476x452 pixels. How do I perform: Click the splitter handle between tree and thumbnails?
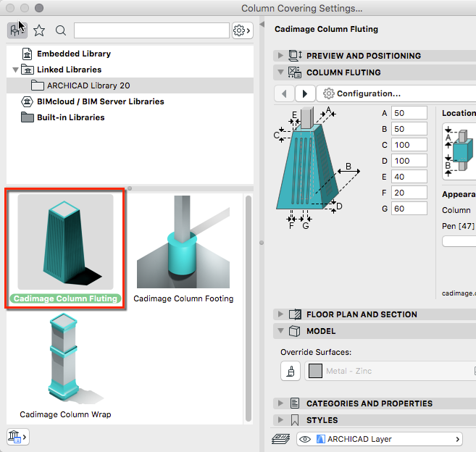click(130, 188)
